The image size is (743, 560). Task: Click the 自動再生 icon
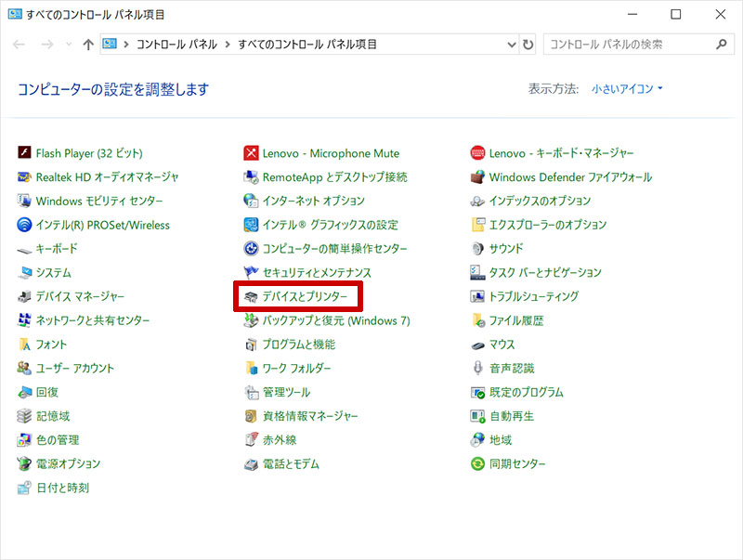(477, 416)
